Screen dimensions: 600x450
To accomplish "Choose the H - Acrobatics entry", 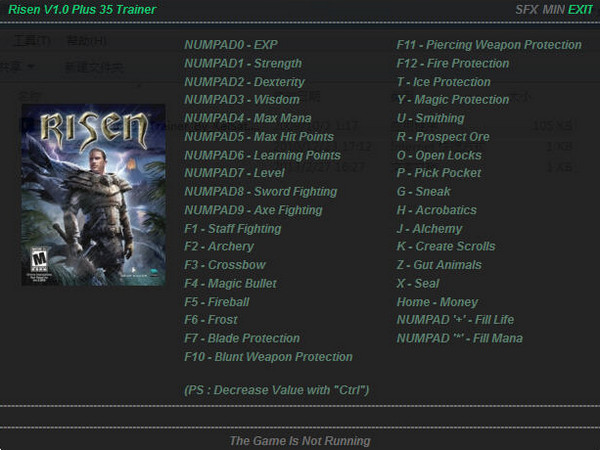I will [x=437, y=210].
